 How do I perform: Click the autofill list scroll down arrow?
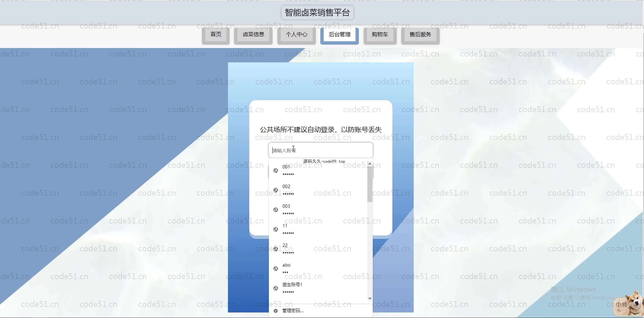[x=370, y=298]
